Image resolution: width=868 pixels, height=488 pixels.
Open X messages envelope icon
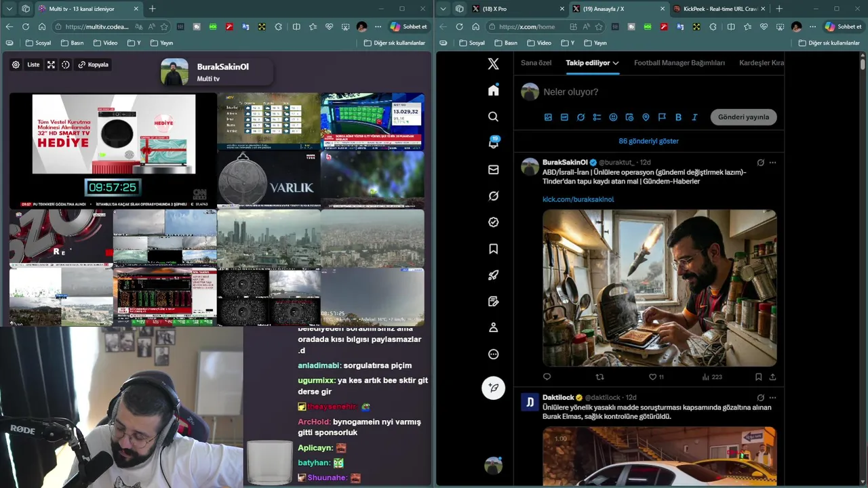click(x=493, y=169)
